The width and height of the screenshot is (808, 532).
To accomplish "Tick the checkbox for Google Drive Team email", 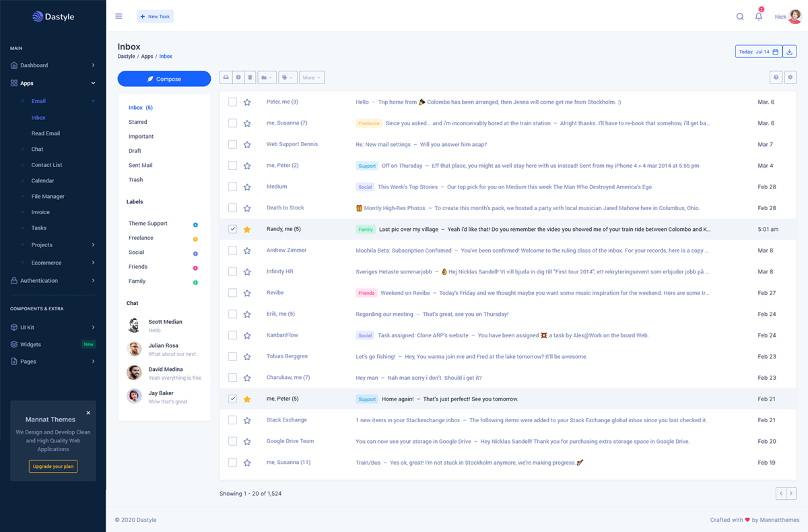I will [x=232, y=442].
